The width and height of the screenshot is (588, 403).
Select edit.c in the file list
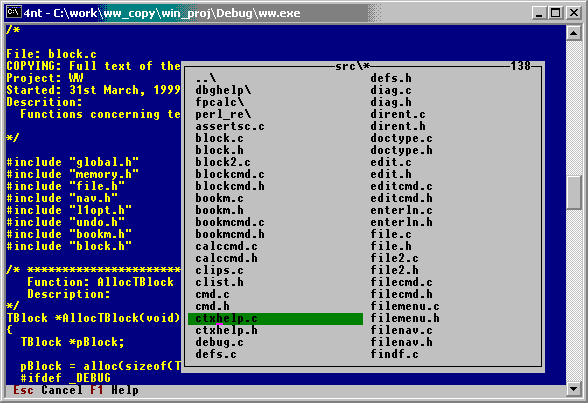[x=391, y=162]
